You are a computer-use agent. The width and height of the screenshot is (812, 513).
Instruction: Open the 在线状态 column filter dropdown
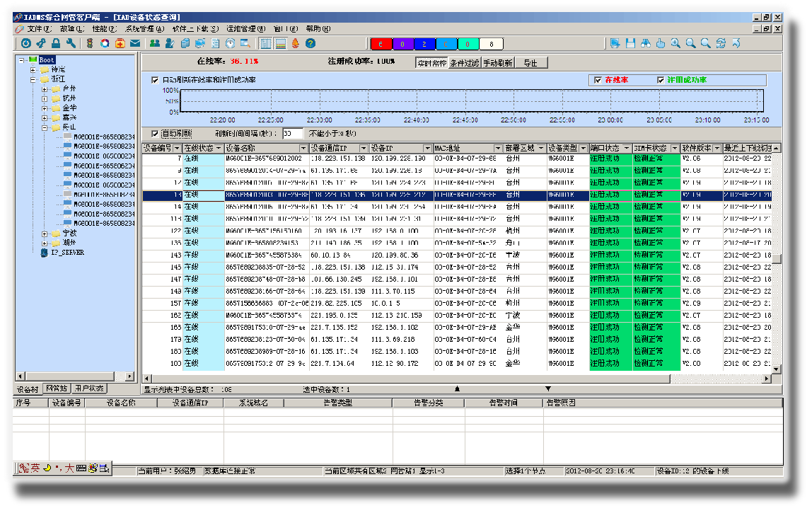tap(219, 149)
